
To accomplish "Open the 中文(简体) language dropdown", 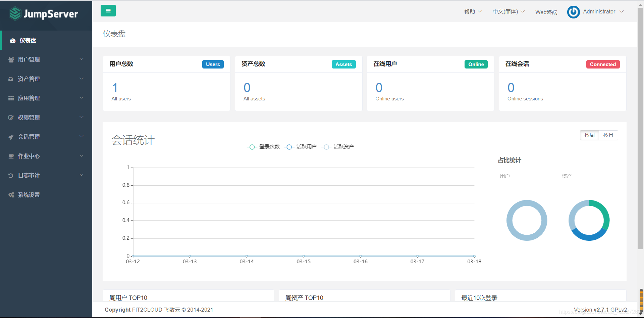I will pos(508,12).
